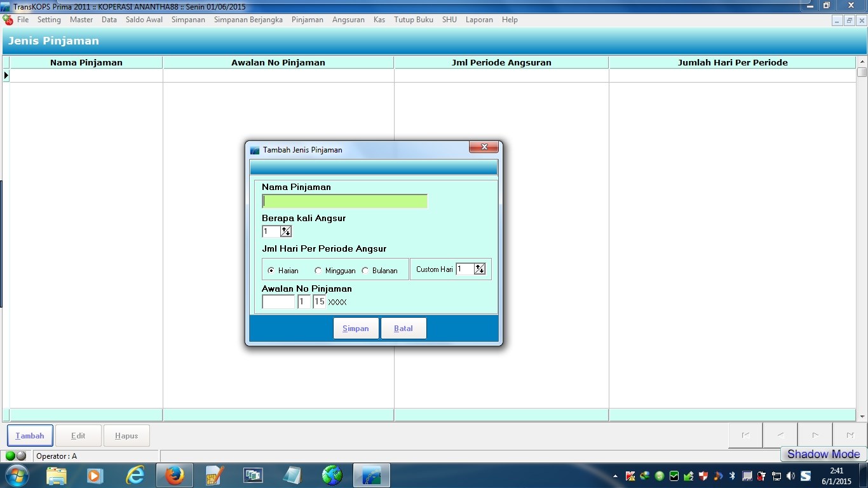868x488 pixels.
Task: Click grid scrollbar up arrow
Action: pyautogui.click(x=862, y=62)
